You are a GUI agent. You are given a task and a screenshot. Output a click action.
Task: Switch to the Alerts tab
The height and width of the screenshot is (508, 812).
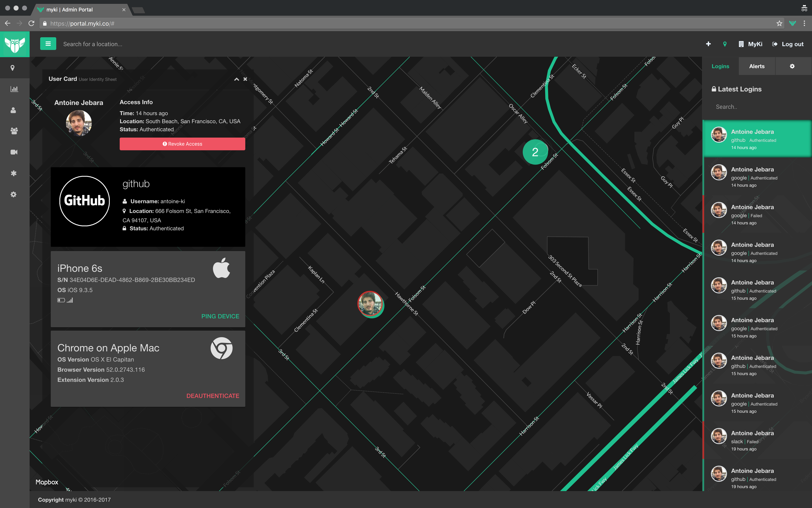pos(757,66)
